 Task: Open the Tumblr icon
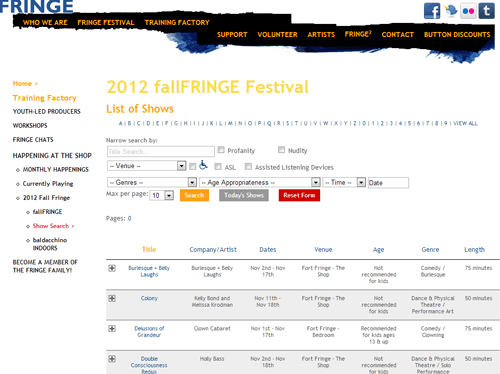click(487, 11)
